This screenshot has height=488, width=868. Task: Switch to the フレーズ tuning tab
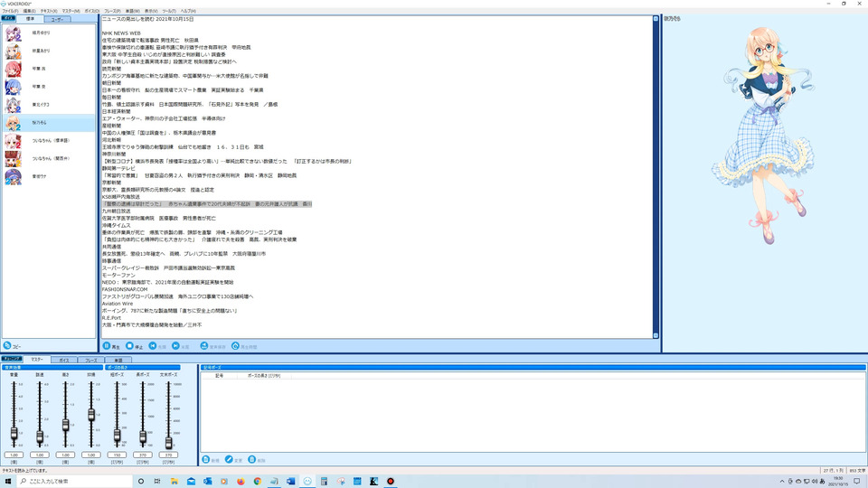(90, 361)
